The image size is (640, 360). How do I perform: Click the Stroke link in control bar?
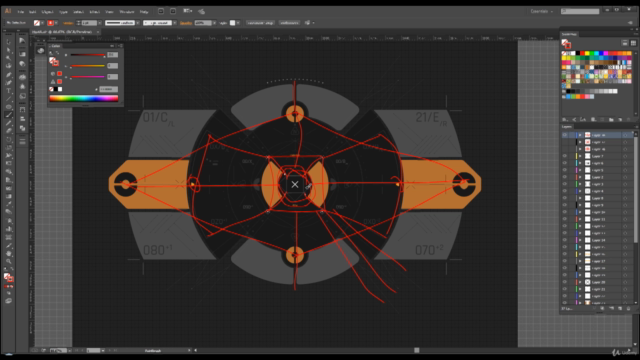tap(68, 23)
